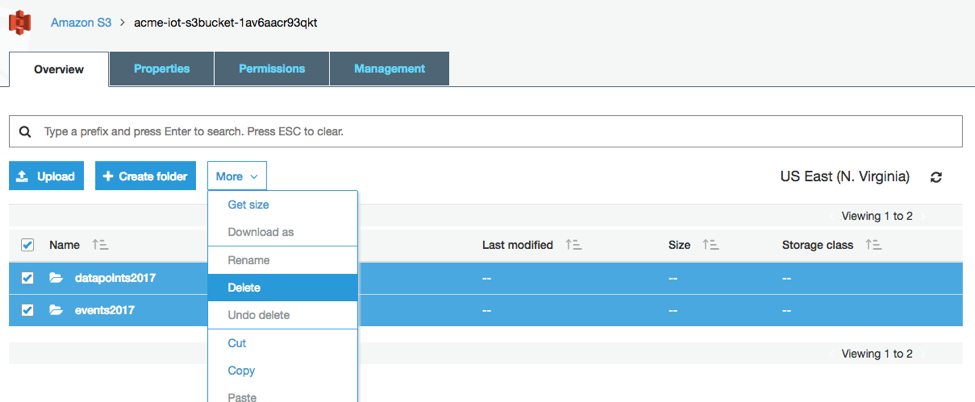This screenshot has width=975, height=402.
Task: Click the events2017 folder icon
Action: tap(57, 309)
